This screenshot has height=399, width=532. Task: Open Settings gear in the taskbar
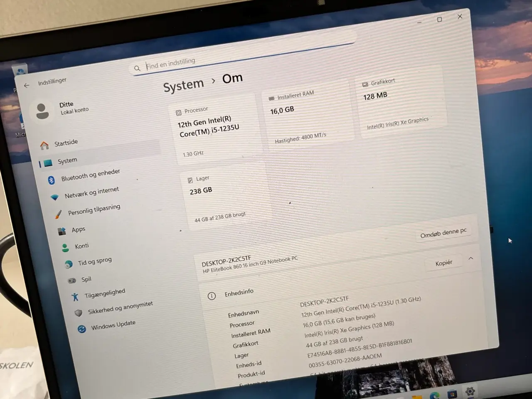[x=470, y=392]
